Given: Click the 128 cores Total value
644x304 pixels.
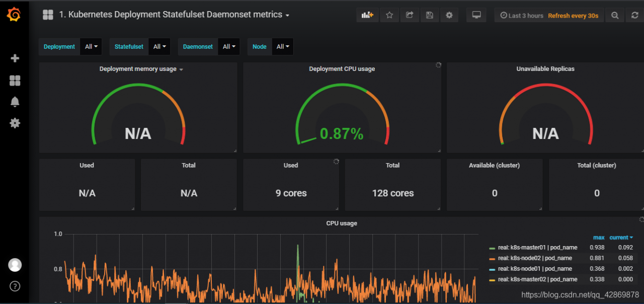Looking at the screenshot, I should point(393,193).
